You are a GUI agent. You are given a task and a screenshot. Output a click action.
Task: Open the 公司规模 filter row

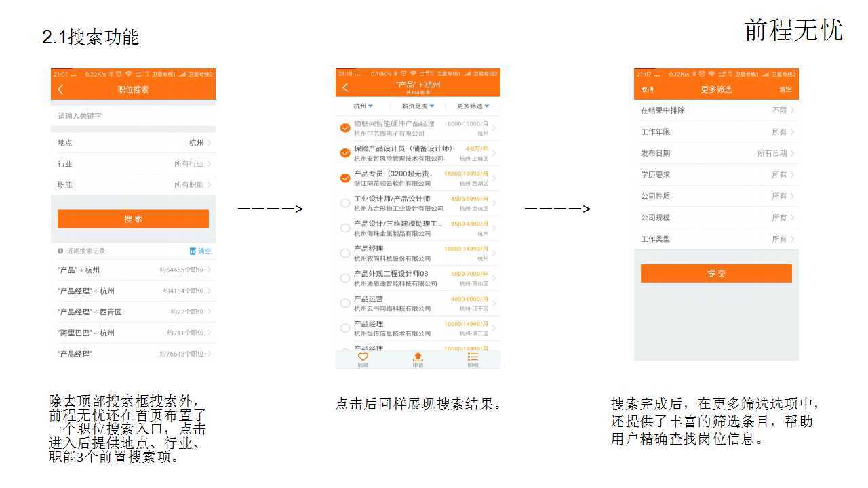[716, 218]
